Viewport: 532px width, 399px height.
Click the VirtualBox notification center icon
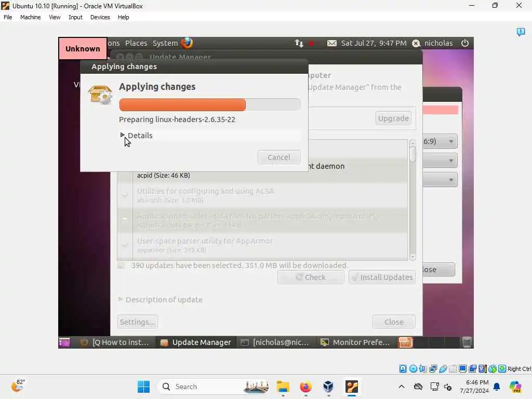521,32
